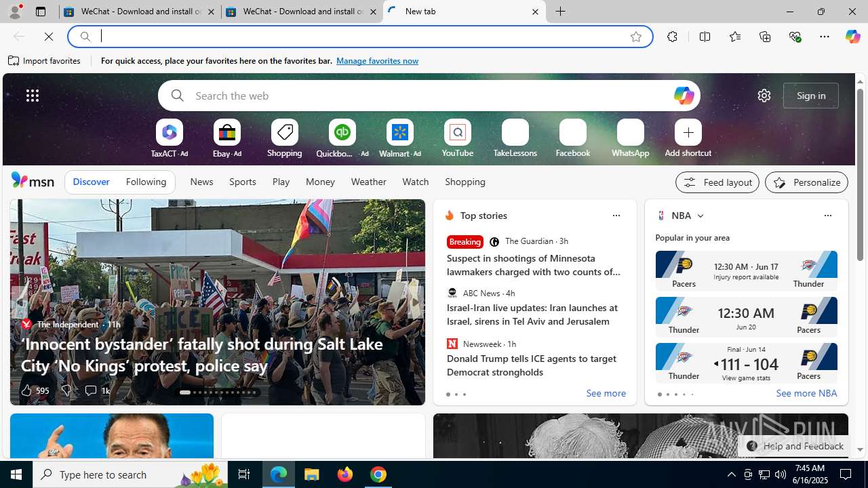Click the Sign in button

click(811, 96)
